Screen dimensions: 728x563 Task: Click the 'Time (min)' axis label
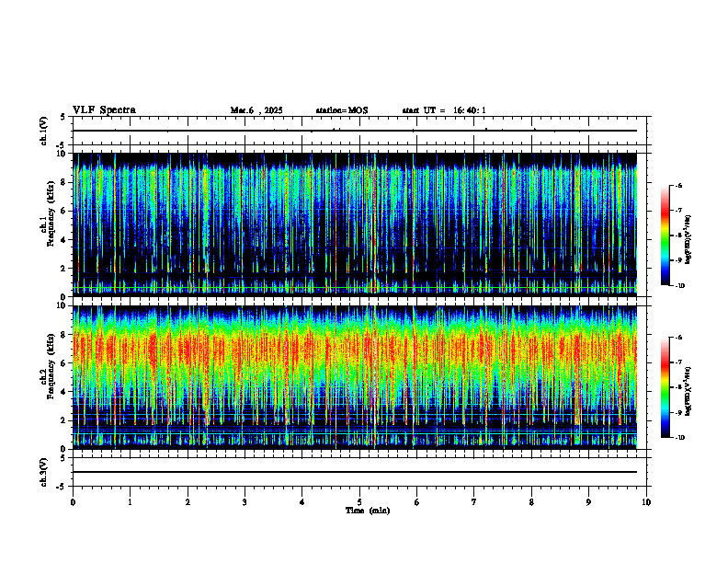tap(368, 511)
